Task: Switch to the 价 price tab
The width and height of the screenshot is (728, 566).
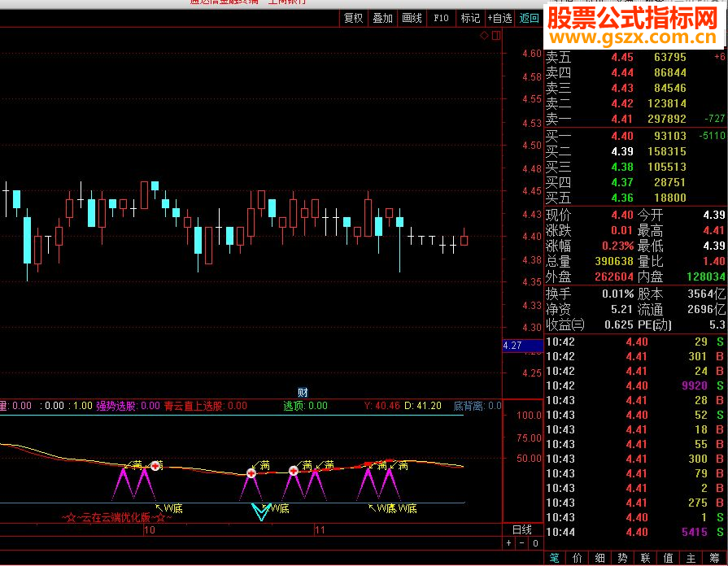Action: [x=577, y=558]
